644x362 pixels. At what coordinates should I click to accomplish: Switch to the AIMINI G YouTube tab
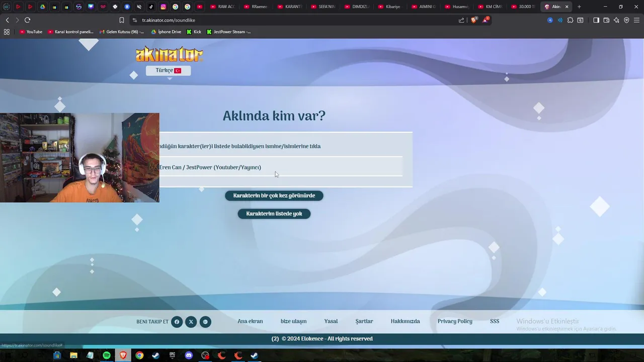[x=424, y=7]
